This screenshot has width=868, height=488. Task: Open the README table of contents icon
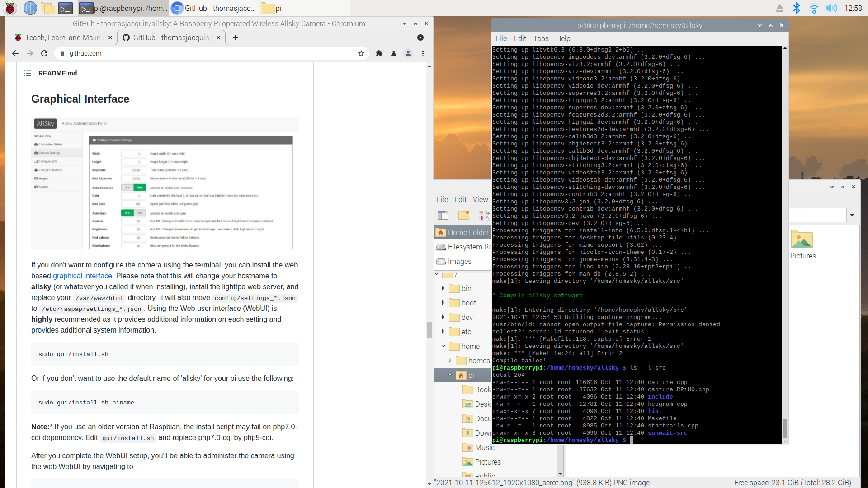pos(28,73)
